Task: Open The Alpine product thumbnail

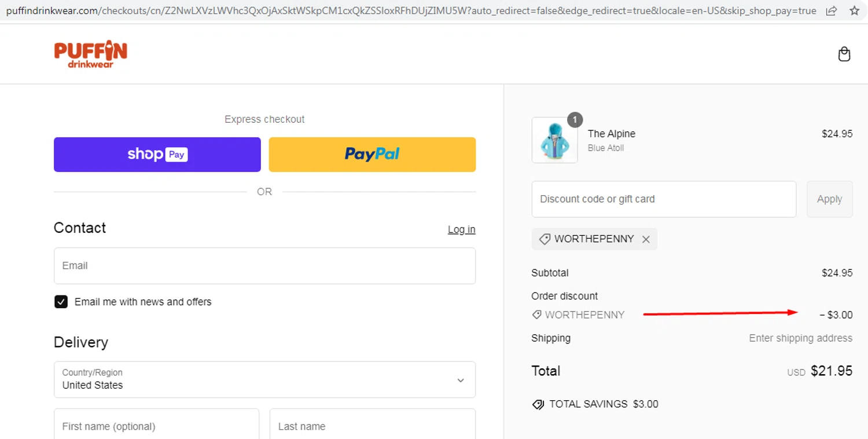Action: pos(554,140)
